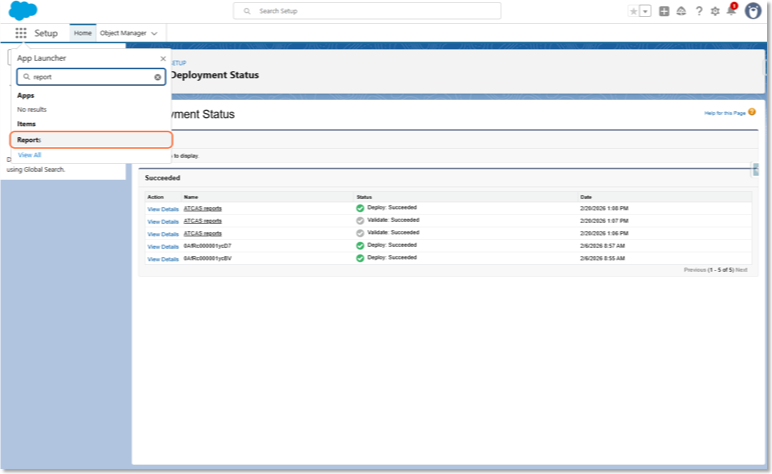Open View Details for first ATCAS reports deploy

[x=163, y=209]
